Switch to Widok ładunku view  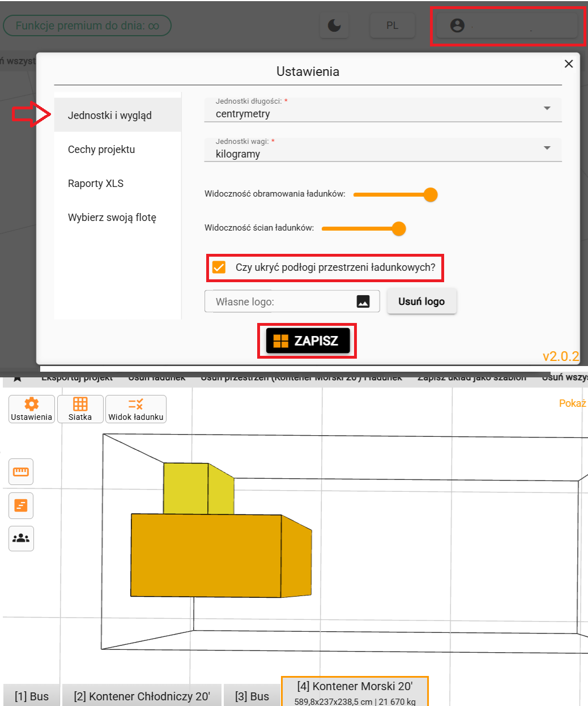tap(136, 409)
